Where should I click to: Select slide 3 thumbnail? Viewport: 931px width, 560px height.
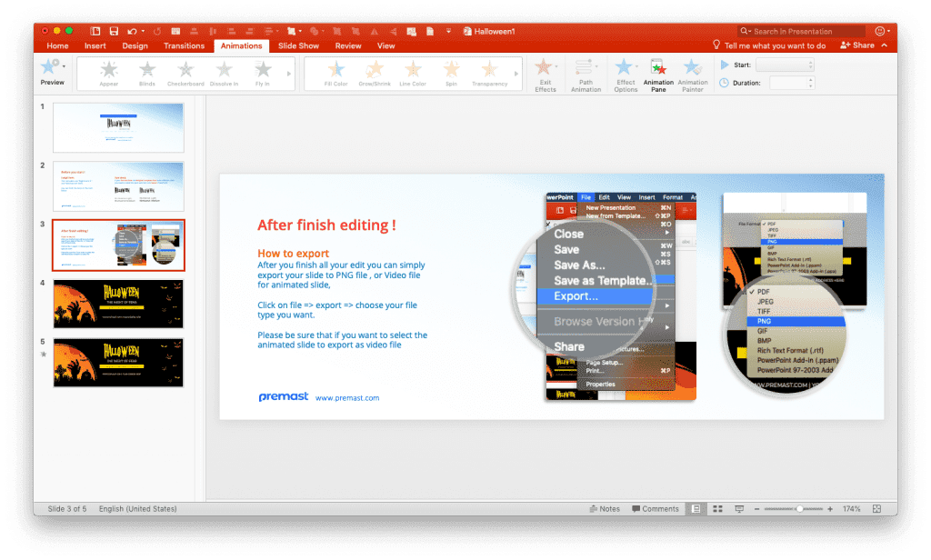coord(118,245)
